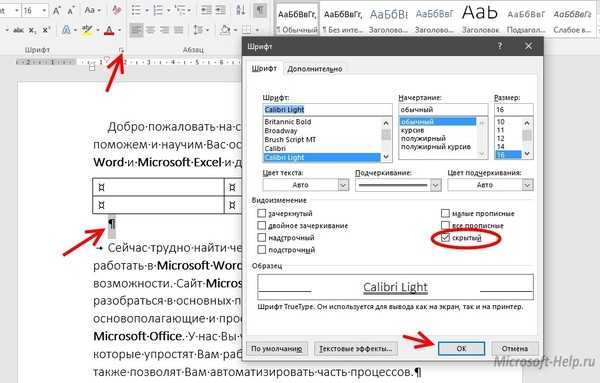This screenshot has width=600, height=383.
Task: Select the Подзаголовок style thumbnail
Action: [526, 19]
